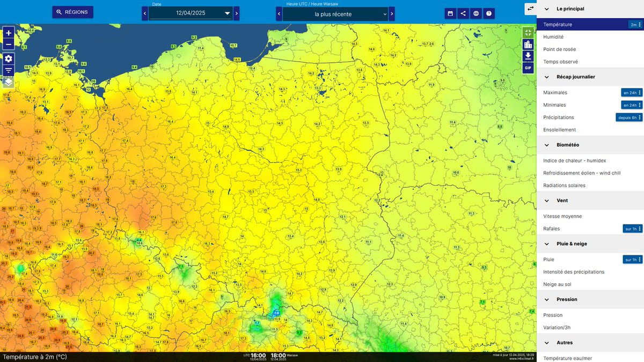
Task: Zoom out of the map
Action: (x=9, y=44)
